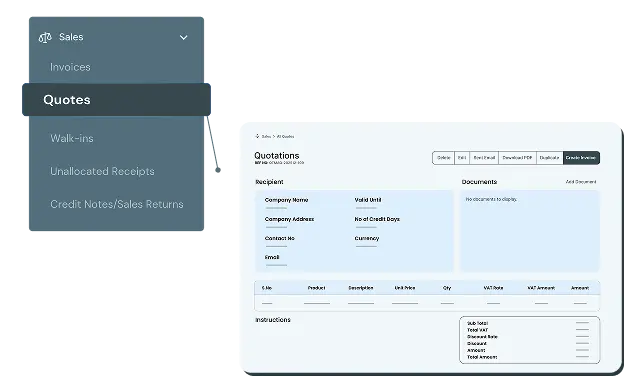The width and height of the screenshot is (624, 376).
Task: Click Download PDF button
Action: point(517,158)
